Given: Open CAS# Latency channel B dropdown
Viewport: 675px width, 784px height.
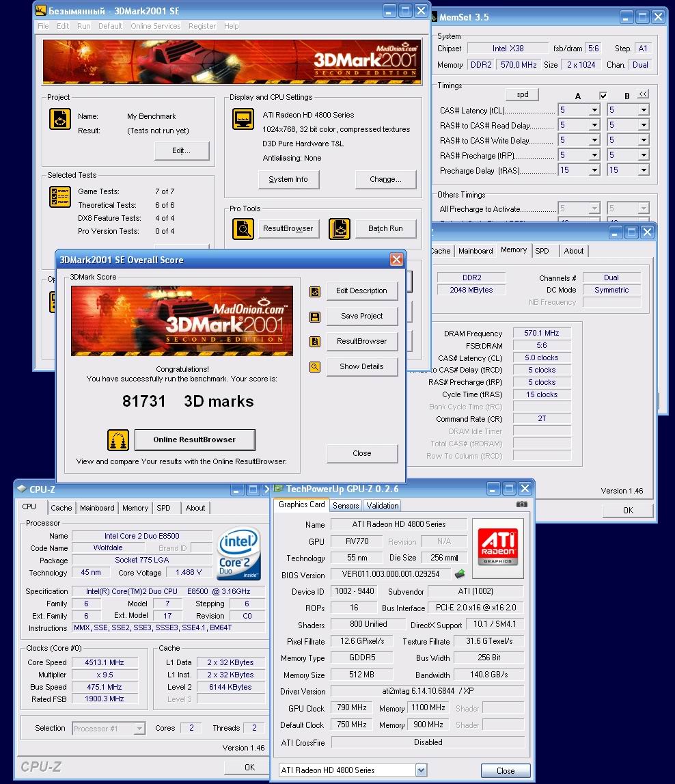Looking at the screenshot, I should (644, 110).
